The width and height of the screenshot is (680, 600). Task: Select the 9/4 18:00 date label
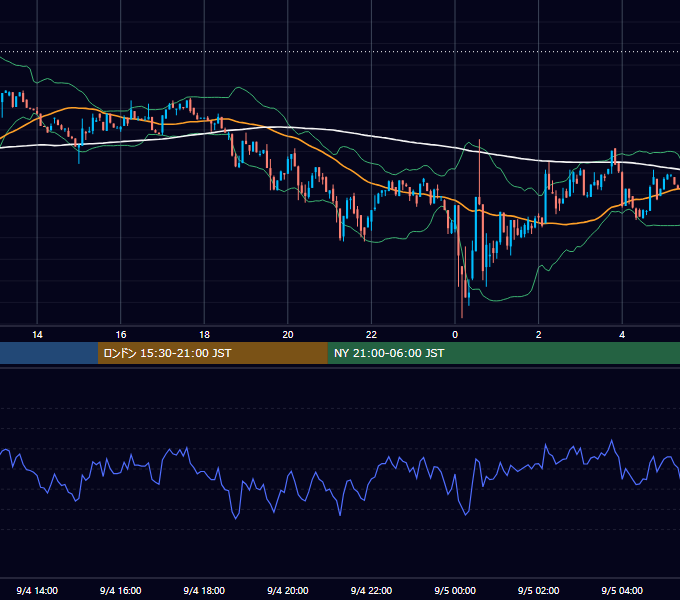[x=204, y=590]
